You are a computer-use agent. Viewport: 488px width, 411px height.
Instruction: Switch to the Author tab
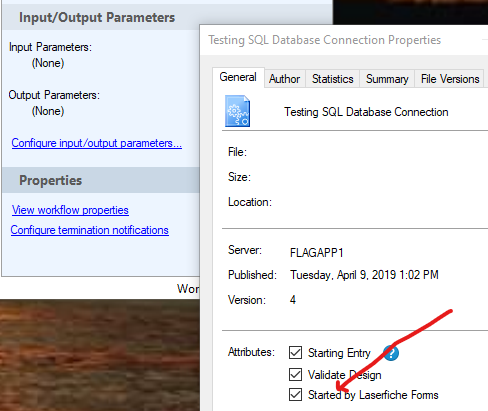pyautogui.click(x=285, y=79)
